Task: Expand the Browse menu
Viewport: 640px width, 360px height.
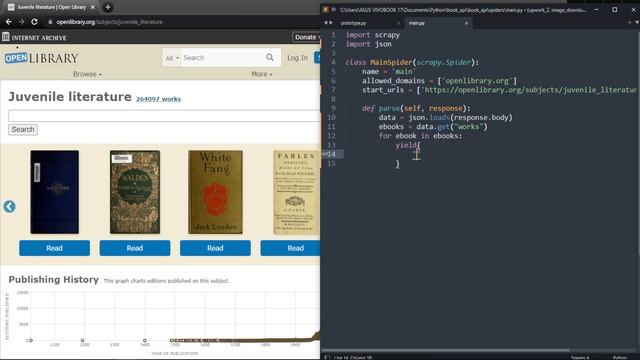Action: [87, 74]
